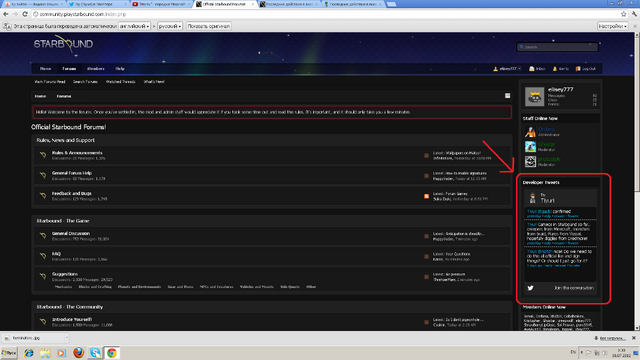Screen dimensions: 640x360
Task: Open Tiyuri's avatar in Developer Tweets
Action: (532, 198)
